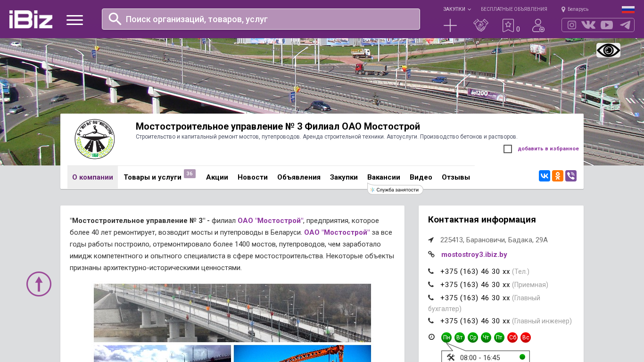Open the handshake deals icon
Viewport: 644px width, 362px height.
click(x=481, y=25)
